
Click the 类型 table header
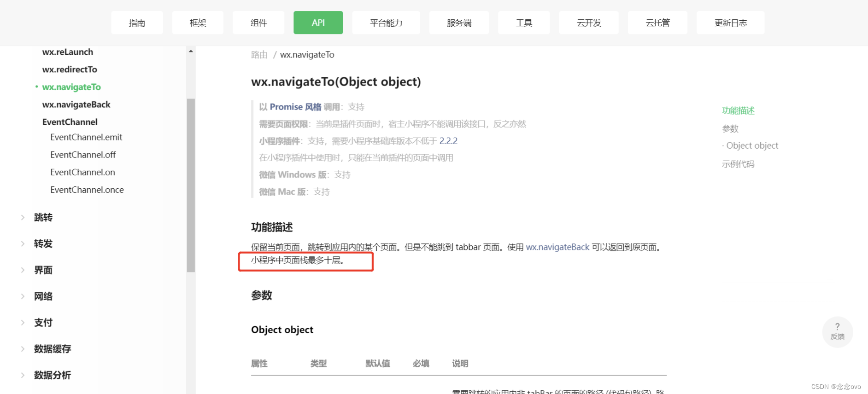(318, 364)
